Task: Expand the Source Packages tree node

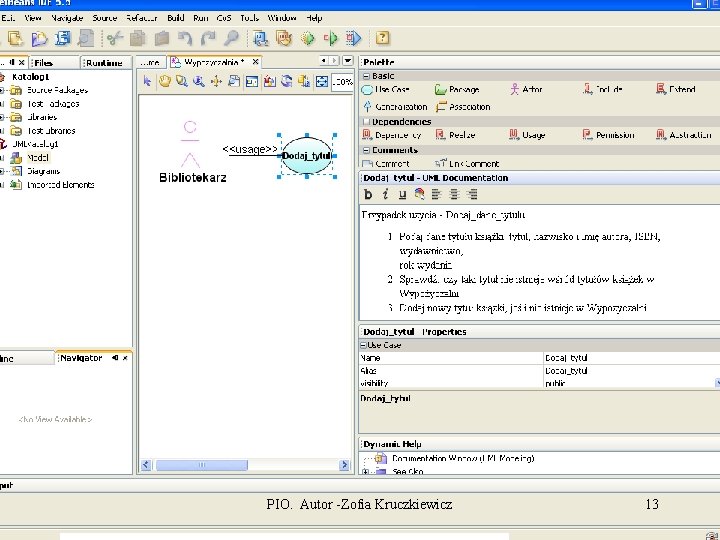Action: point(1,90)
